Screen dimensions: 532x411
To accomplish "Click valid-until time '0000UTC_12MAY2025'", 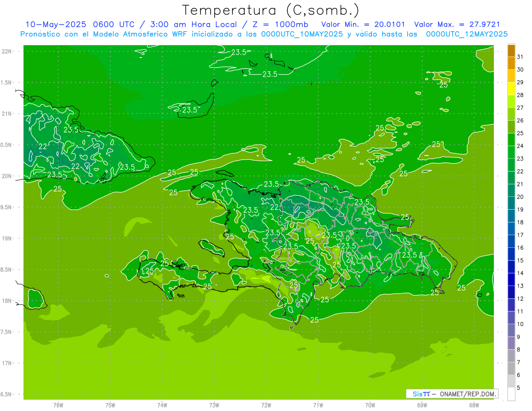I will pos(467,34).
